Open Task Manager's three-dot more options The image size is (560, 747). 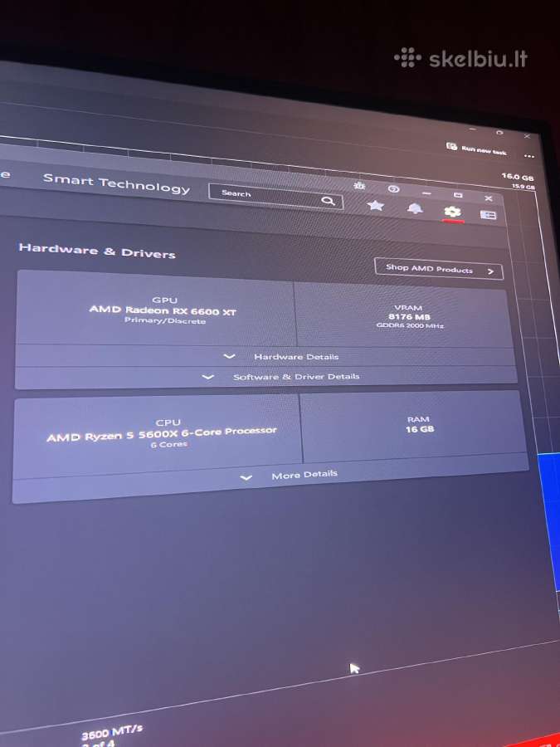(x=529, y=156)
